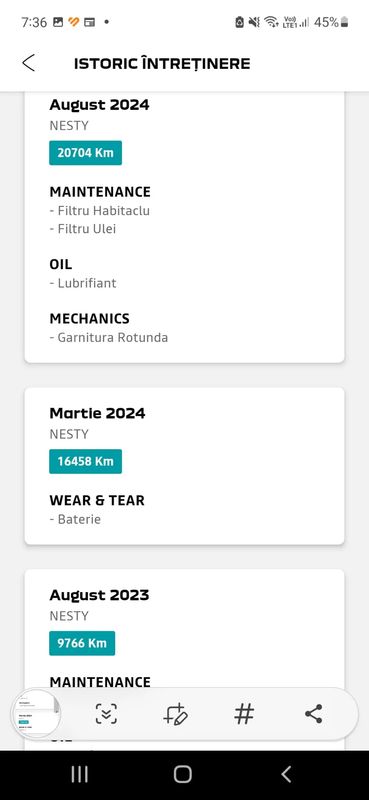Tap the Filtru Habitaclu item
The image size is (369, 800).
click(x=100, y=210)
